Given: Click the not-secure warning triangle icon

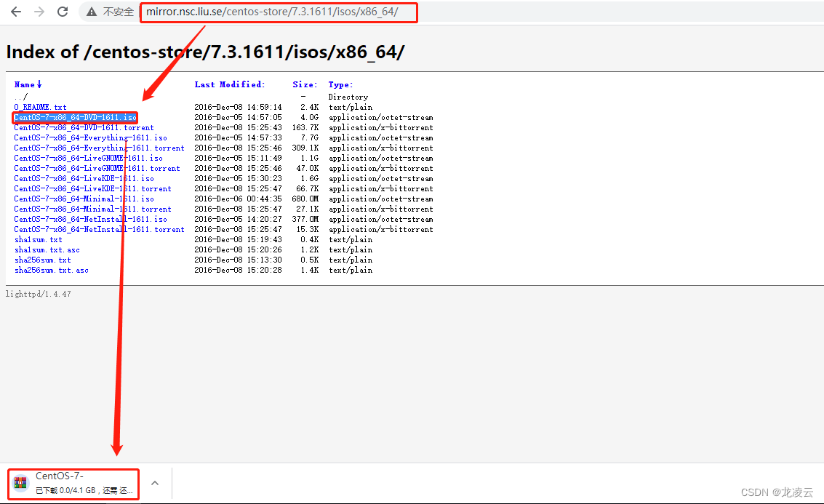Looking at the screenshot, I should click(x=92, y=12).
